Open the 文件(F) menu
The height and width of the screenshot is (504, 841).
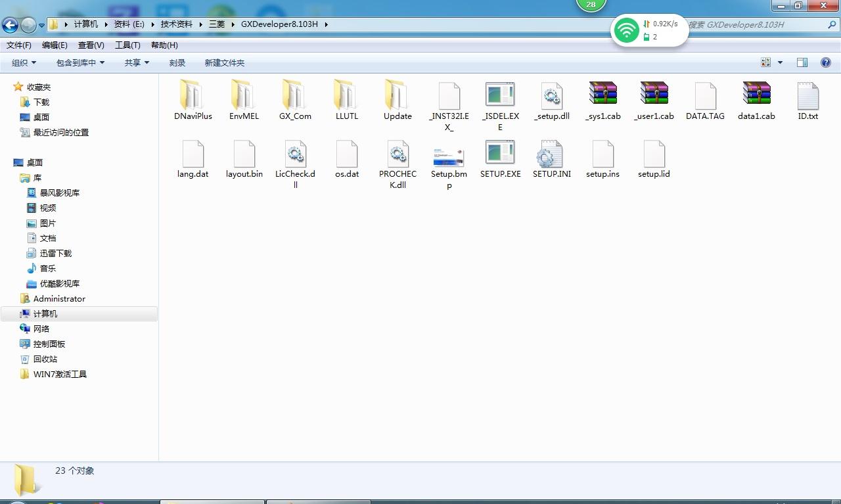pyautogui.click(x=19, y=45)
